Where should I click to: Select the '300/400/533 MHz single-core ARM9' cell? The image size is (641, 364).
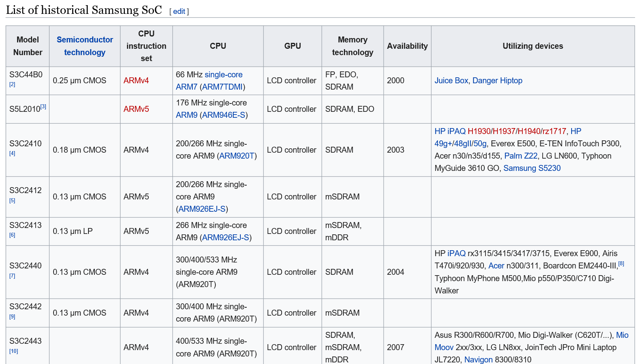[218, 272]
